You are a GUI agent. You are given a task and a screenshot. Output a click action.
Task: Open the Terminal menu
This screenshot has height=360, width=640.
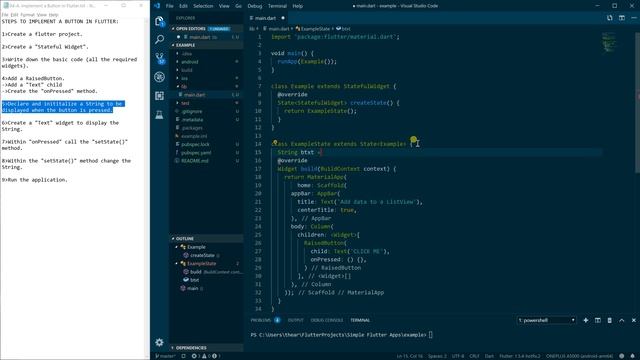277,6
